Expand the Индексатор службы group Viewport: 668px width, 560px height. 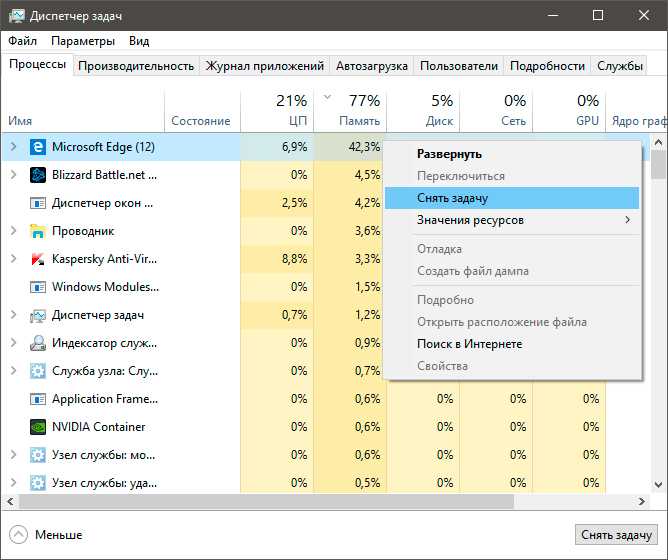(14, 344)
